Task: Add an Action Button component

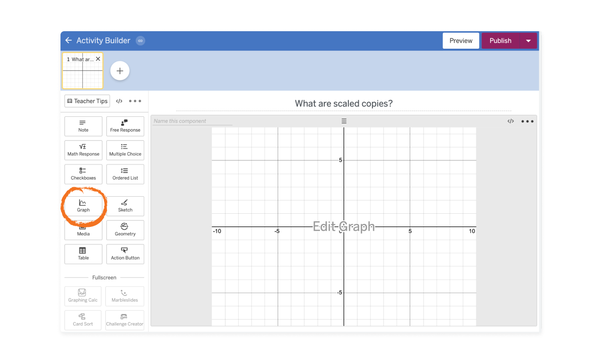Action: (x=125, y=254)
